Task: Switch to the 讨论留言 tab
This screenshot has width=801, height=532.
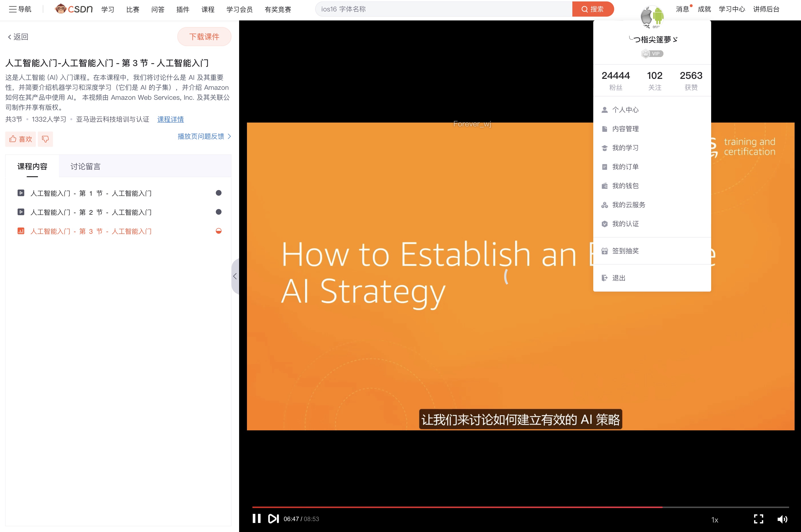Action: [x=85, y=166]
